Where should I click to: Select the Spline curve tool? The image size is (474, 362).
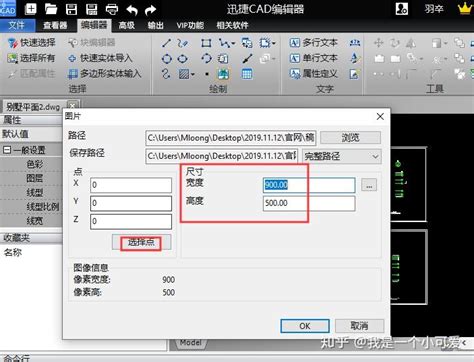pos(166,74)
